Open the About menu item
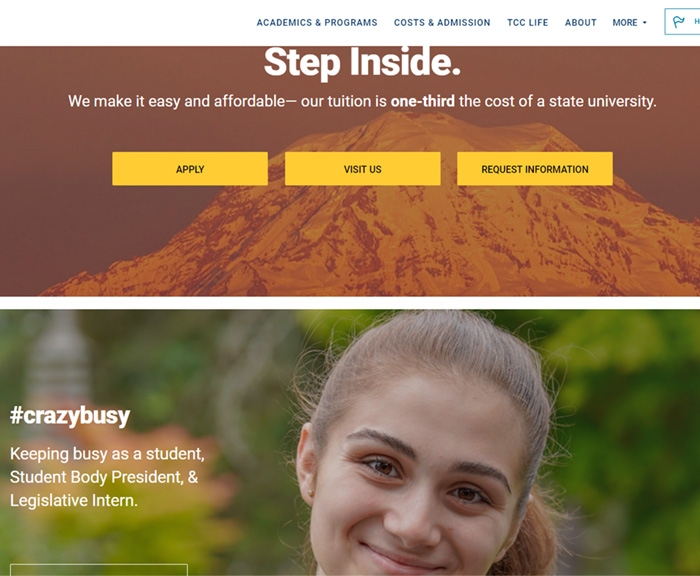700x576 pixels. point(580,22)
